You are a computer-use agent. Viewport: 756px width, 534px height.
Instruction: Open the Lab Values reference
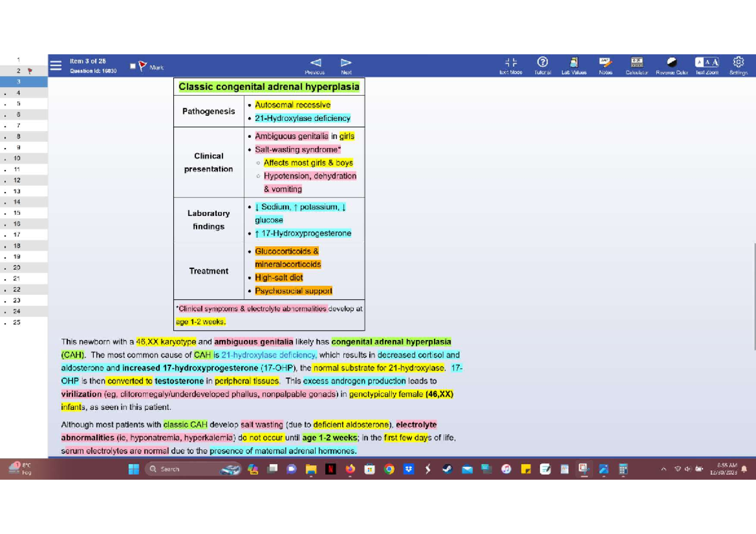click(x=573, y=65)
